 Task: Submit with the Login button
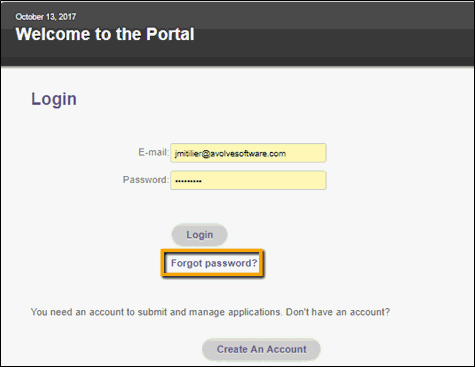(x=199, y=235)
